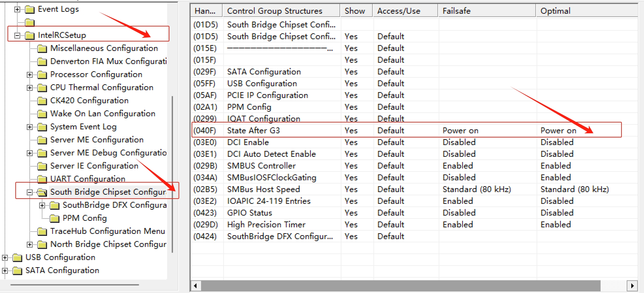Select the IOAPIC 24-119 Entries row

414,201
